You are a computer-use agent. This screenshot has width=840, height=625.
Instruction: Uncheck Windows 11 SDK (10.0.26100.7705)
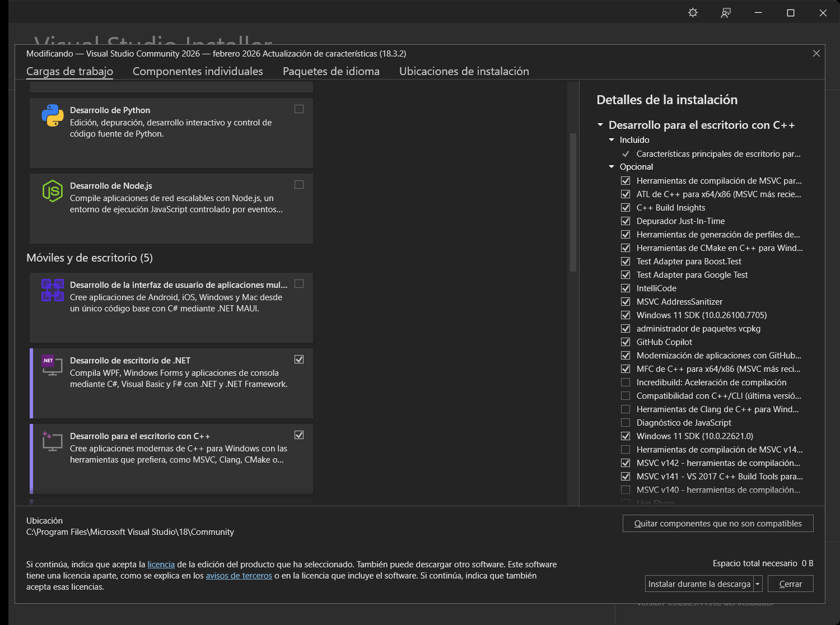tap(626, 315)
